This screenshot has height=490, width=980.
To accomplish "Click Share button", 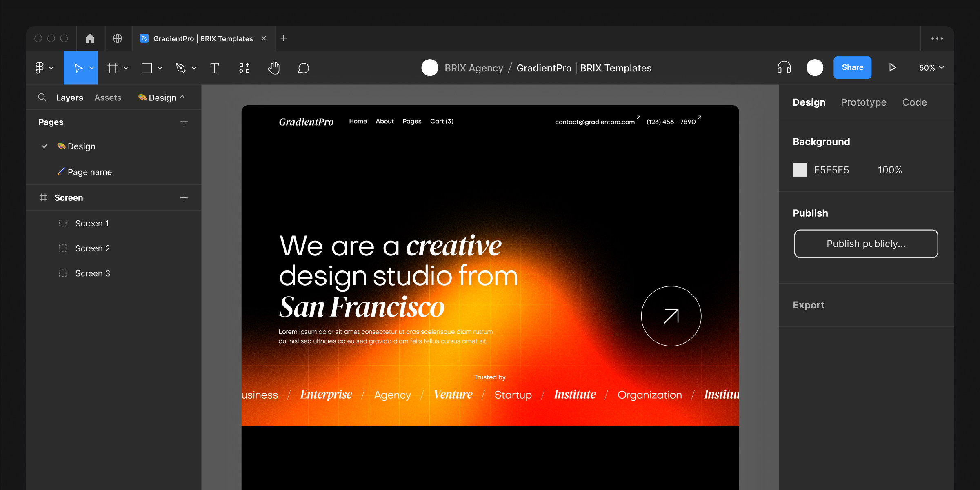I will pos(851,67).
